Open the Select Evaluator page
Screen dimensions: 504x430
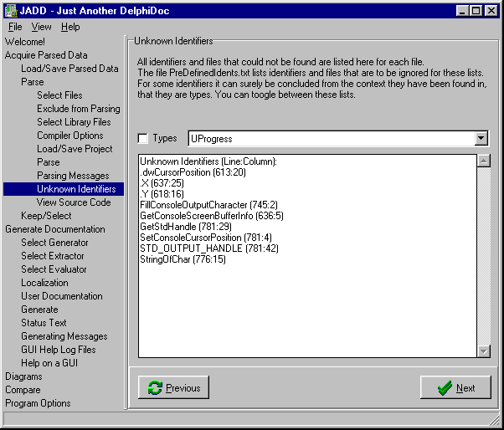[54, 269]
